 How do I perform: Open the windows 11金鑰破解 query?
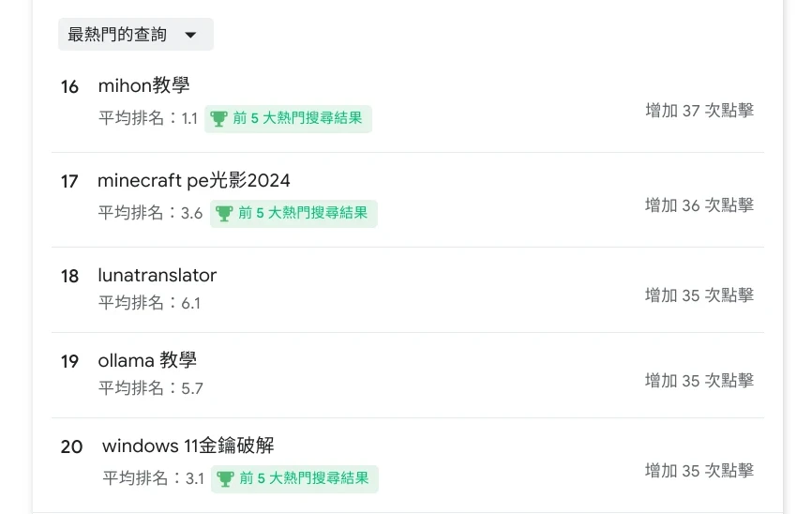pos(188,446)
